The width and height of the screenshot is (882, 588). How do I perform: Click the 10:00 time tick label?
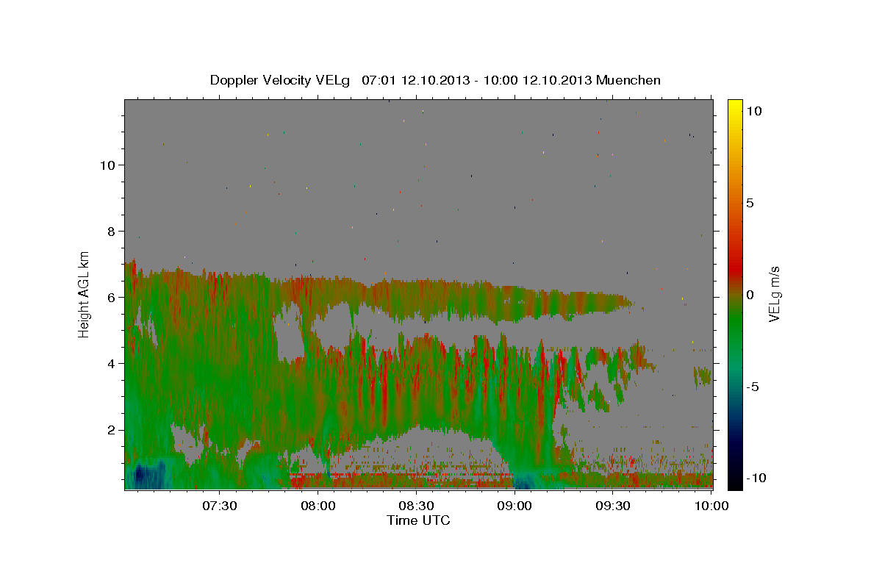tap(711, 506)
